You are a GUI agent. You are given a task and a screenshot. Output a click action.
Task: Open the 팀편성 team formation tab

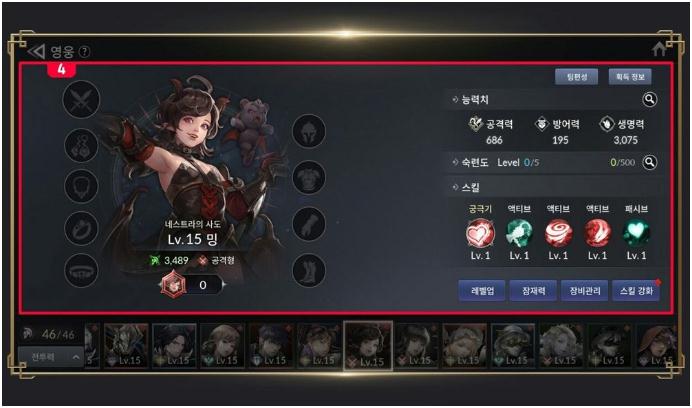pos(577,77)
